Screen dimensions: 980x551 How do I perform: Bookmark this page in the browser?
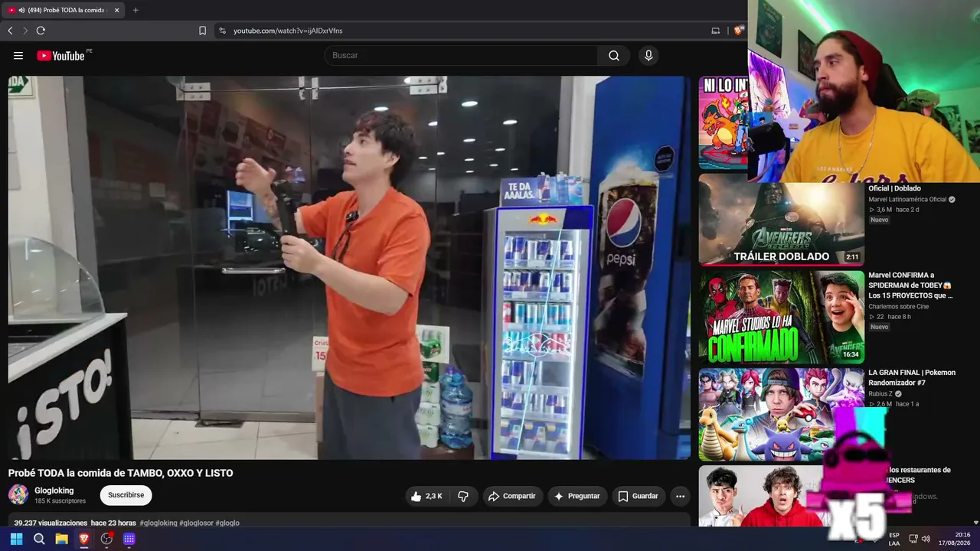(202, 31)
